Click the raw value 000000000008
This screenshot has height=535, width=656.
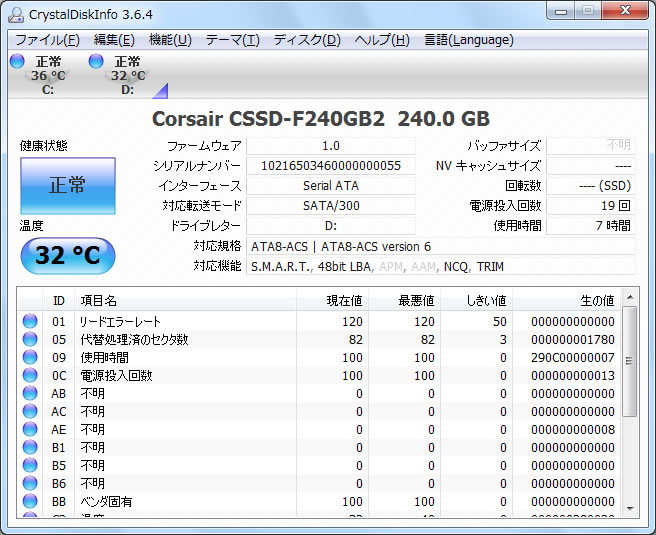coord(573,429)
